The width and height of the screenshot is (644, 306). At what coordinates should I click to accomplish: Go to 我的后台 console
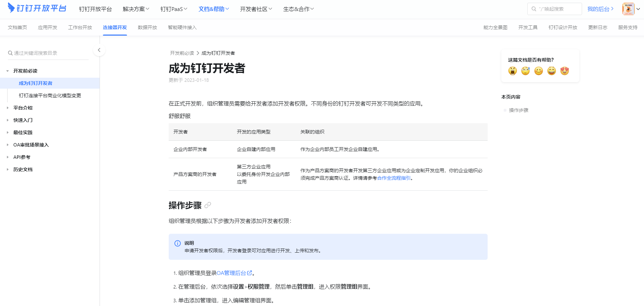pyautogui.click(x=601, y=9)
